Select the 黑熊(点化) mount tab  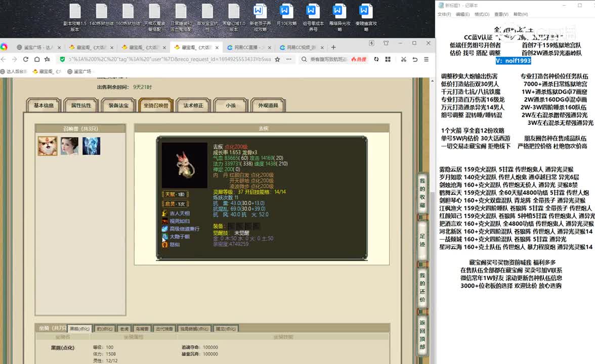click(x=80, y=329)
